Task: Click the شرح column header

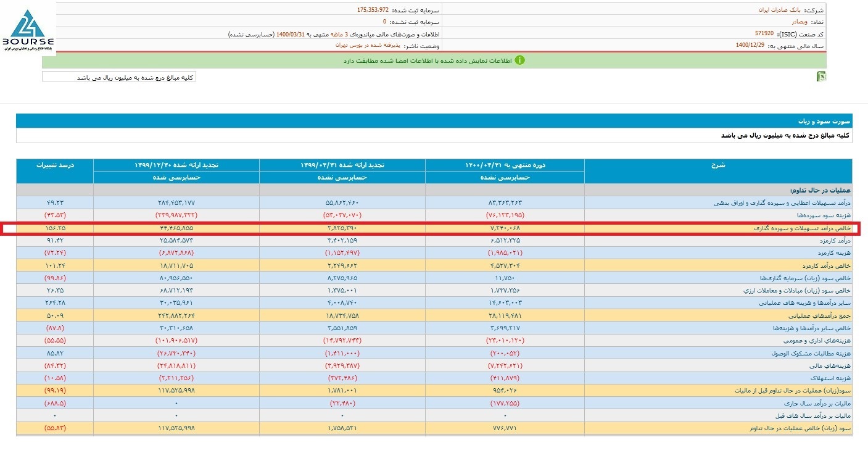Action: tap(719, 165)
